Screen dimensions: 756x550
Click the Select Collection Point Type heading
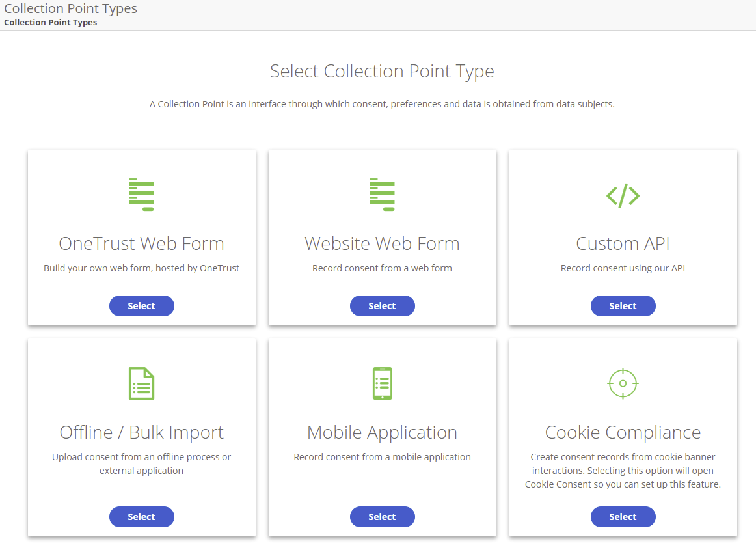382,71
